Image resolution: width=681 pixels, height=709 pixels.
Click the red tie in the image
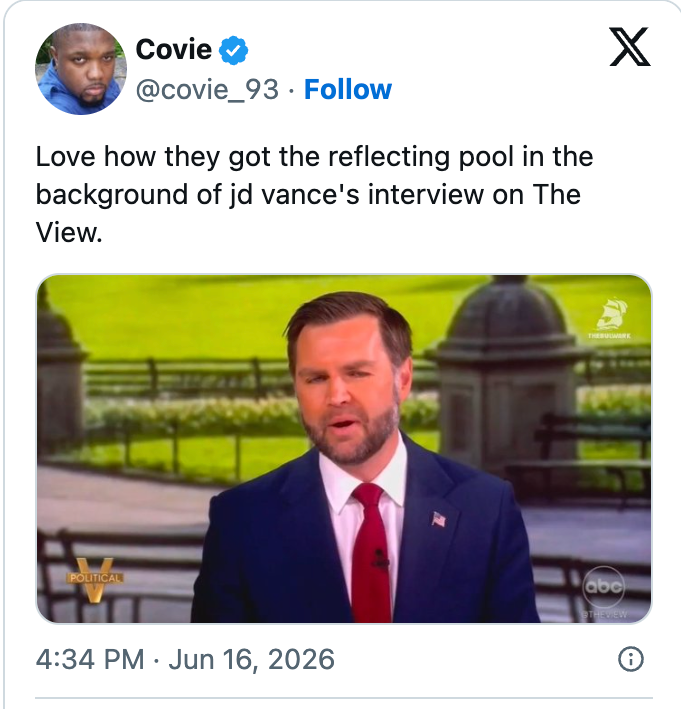point(372,552)
